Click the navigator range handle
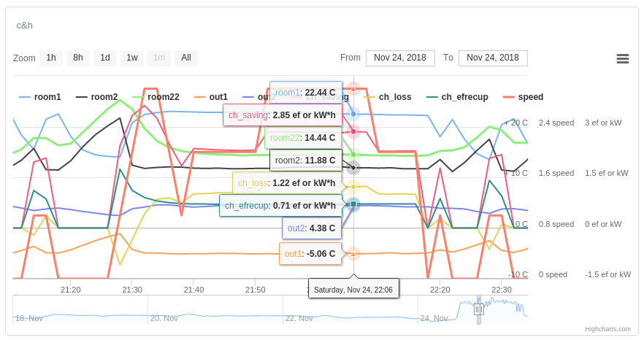Screen dimensions: 644x340 click(x=479, y=309)
